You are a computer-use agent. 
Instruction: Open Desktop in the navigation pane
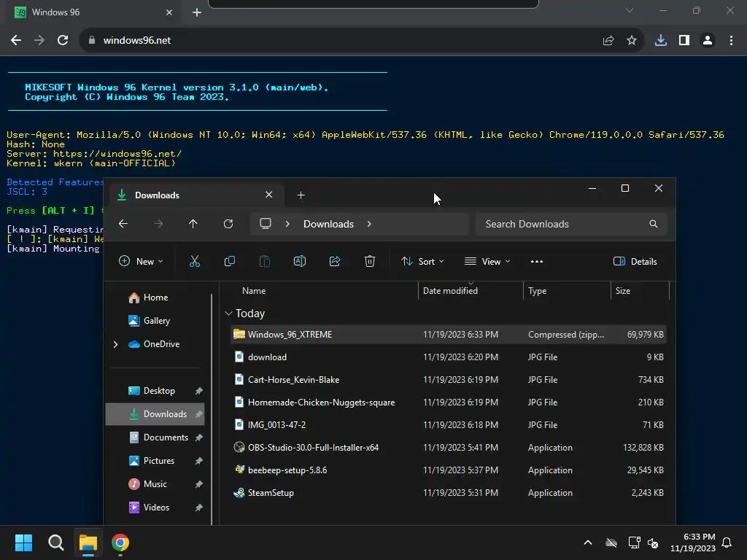pyautogui.click(x=155, y=391)
